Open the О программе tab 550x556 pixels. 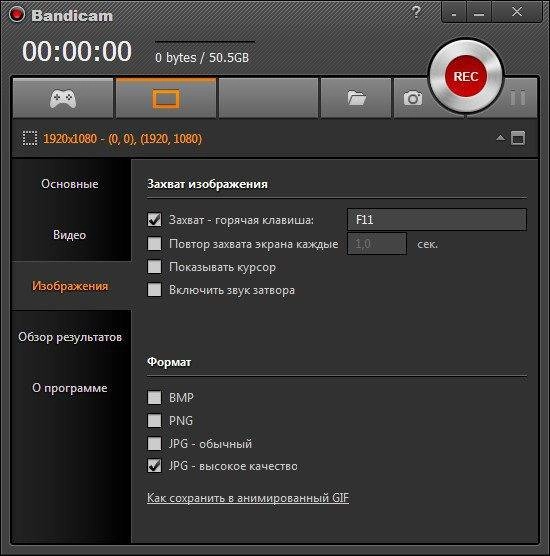pyautogui.click(x=70, y=388)
